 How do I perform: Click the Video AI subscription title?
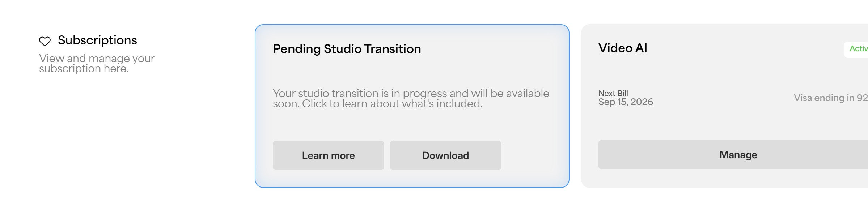click(622, 48)
